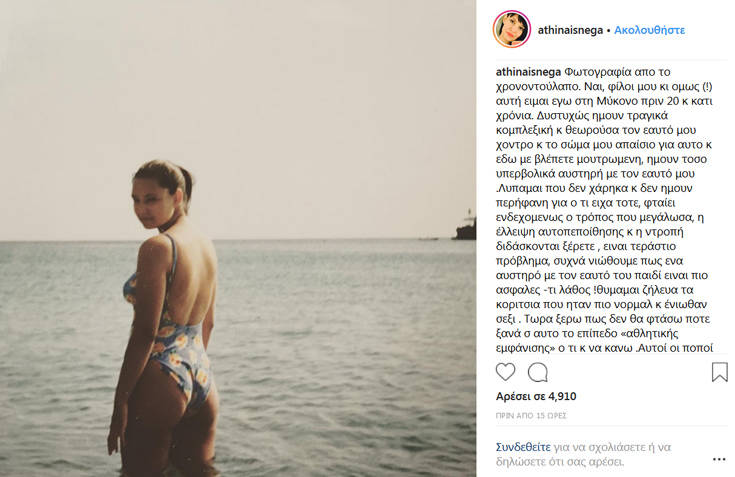This screenshot has height=477, width=735.
Task: Open athinaisnega profile picture avatar
Action: 512,29
